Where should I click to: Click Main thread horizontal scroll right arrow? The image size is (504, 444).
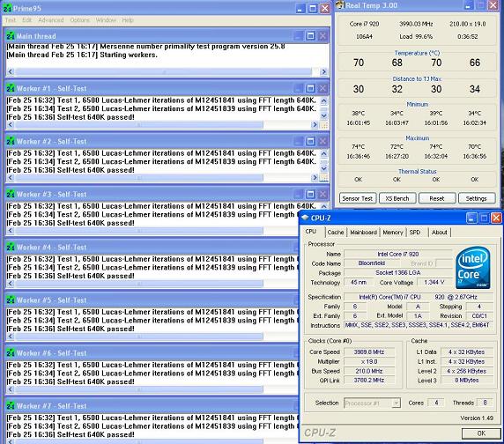pyautogui.click(x=323, y=71)
